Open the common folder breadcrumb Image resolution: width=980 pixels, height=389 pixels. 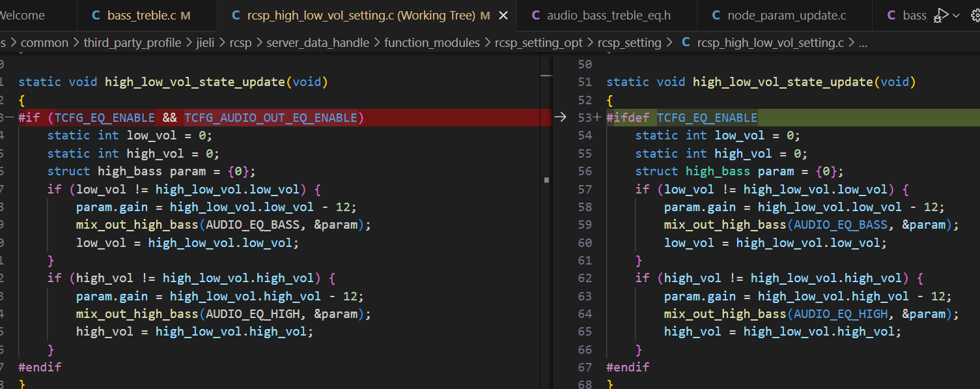pyautogui.click(x=44, y=43)
